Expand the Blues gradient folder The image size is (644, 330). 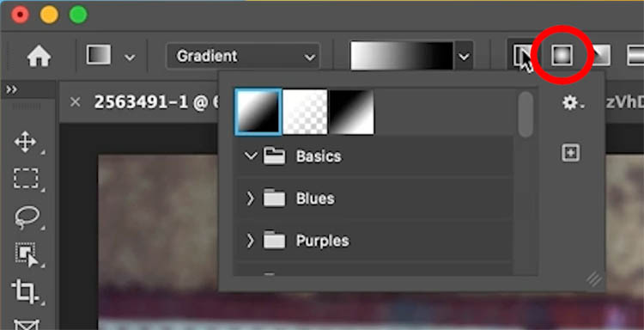pyautogui.click(x=250, y=199)
